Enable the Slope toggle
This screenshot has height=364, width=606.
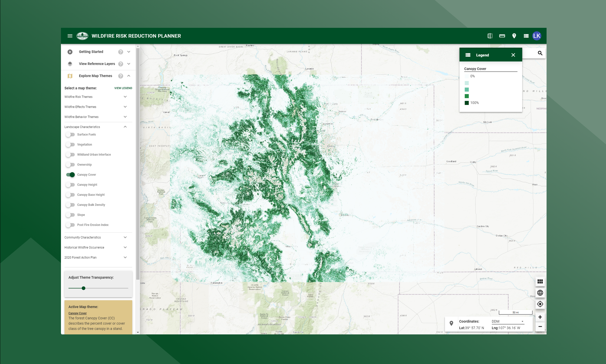(x=70, y=215)
